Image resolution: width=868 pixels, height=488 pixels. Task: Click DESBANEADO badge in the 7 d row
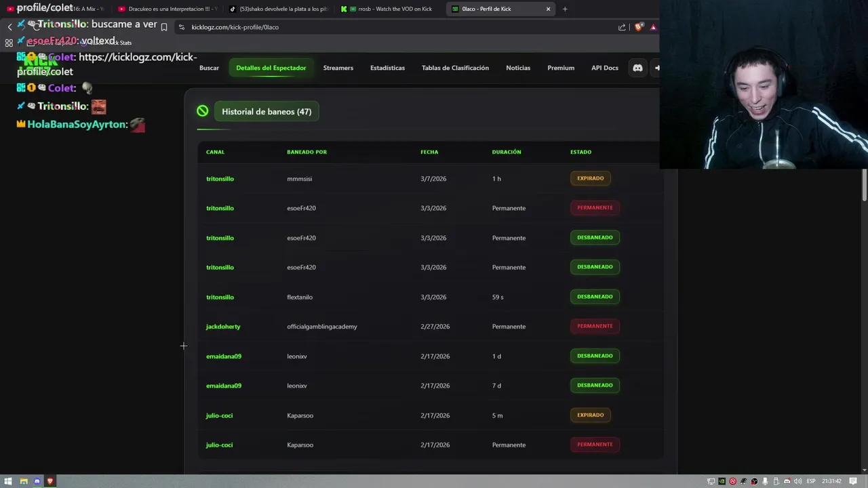pos(595,385)
